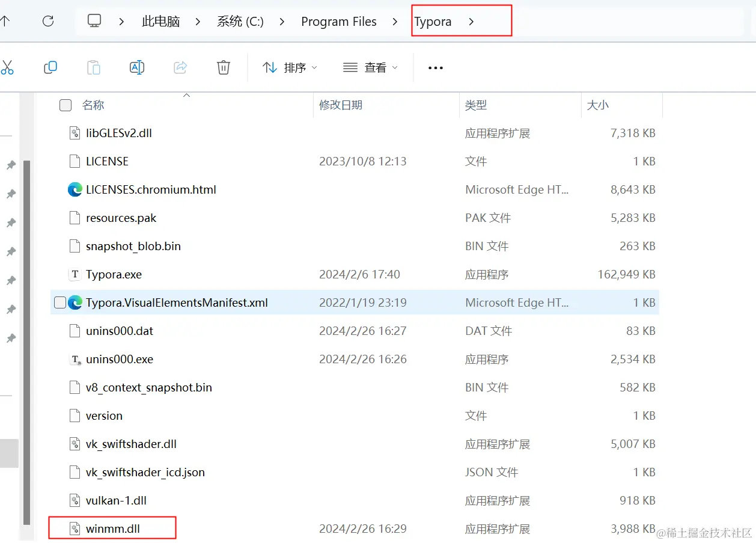The width and height of the screenshot is (756, 543).
Task: Select the unins000.dat file name
Action: pyautogui.click(x=120, y=331)
